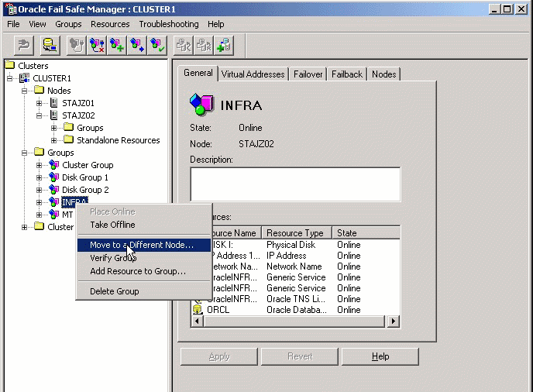Open the Failback tab

tap(347, 74)
